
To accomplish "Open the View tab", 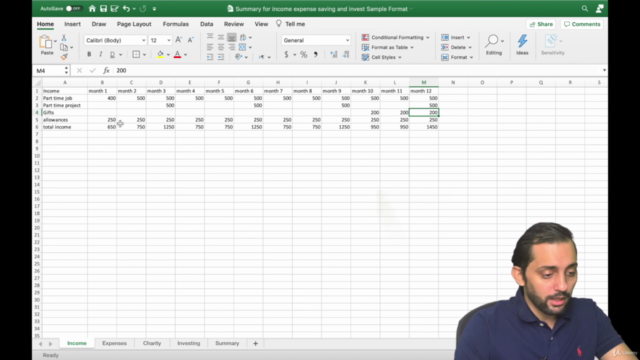I will tap(261, 24).
